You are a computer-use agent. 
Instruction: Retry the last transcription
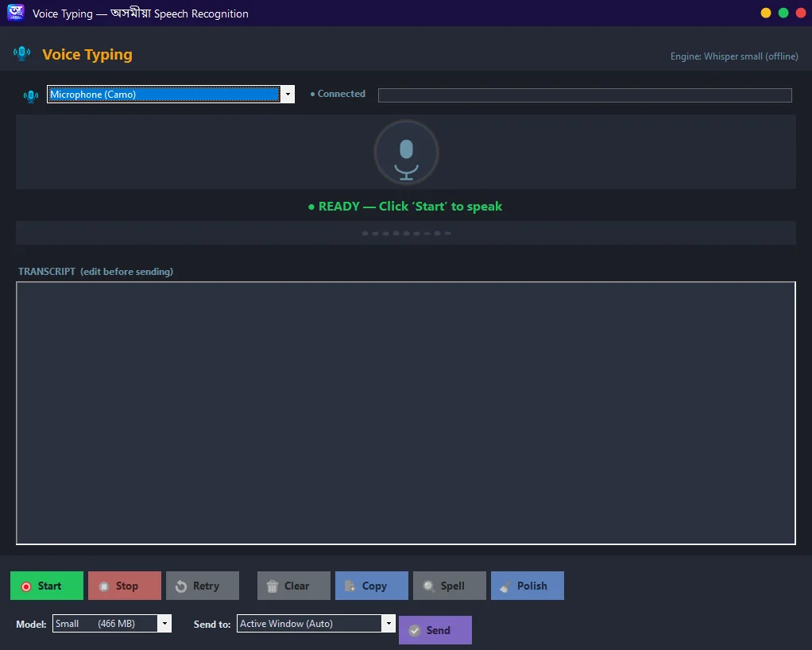click(203, 586)
